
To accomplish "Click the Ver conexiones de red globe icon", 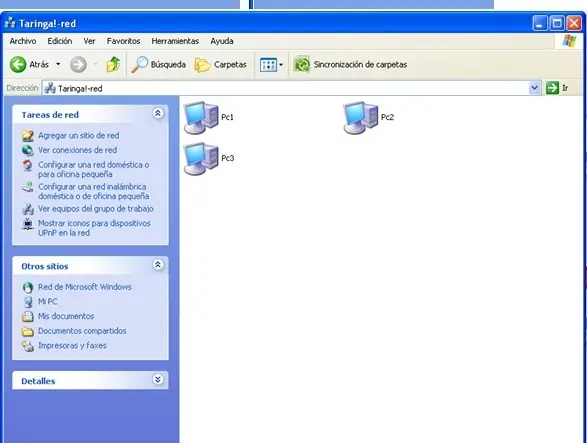I will click(28, 150).
